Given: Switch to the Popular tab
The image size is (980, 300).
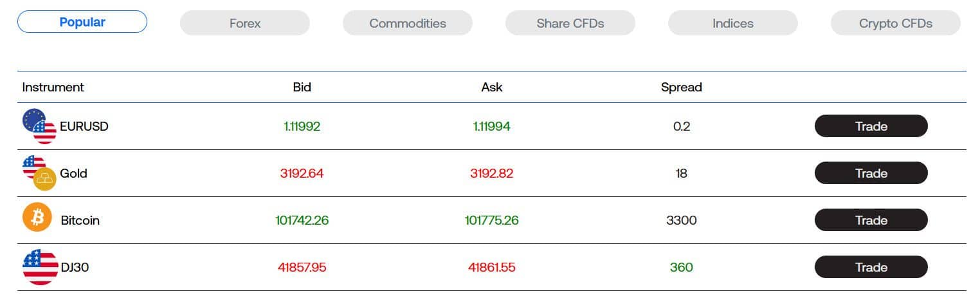Looking at the screenshot, I should [82, 23].
